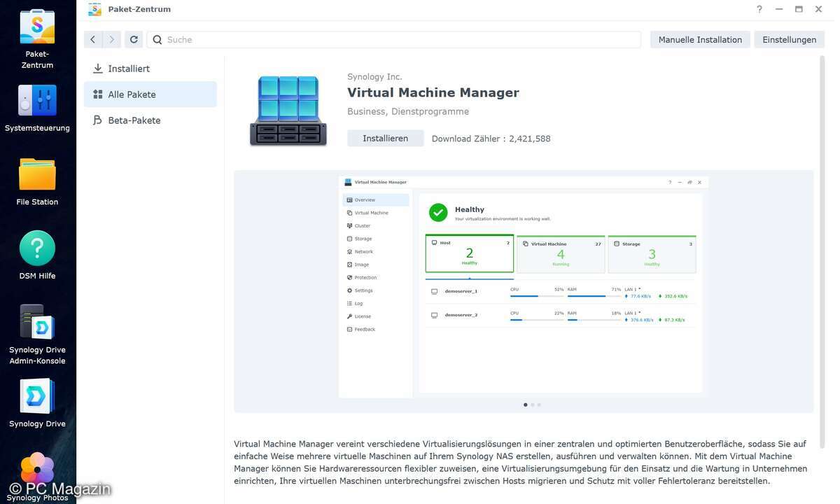Click the Download Zähler value
The image size is (840, 504).
click(530, 139)
